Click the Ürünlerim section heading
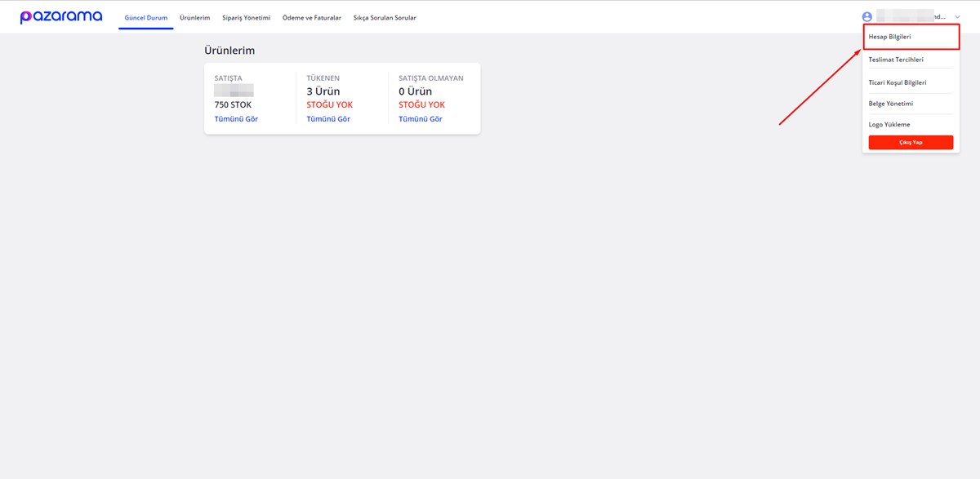The width and height of the screenshot is (980, 479). click(229, 51)
